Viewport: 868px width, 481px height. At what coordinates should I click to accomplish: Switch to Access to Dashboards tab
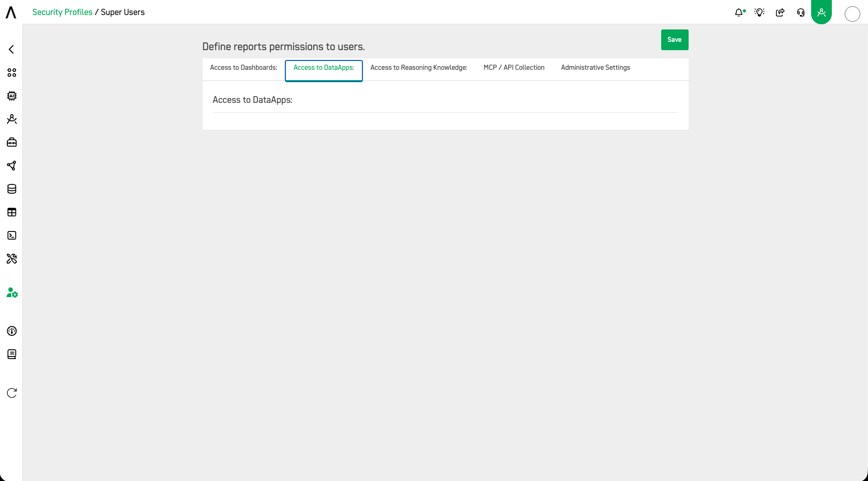tap(243, 68)
